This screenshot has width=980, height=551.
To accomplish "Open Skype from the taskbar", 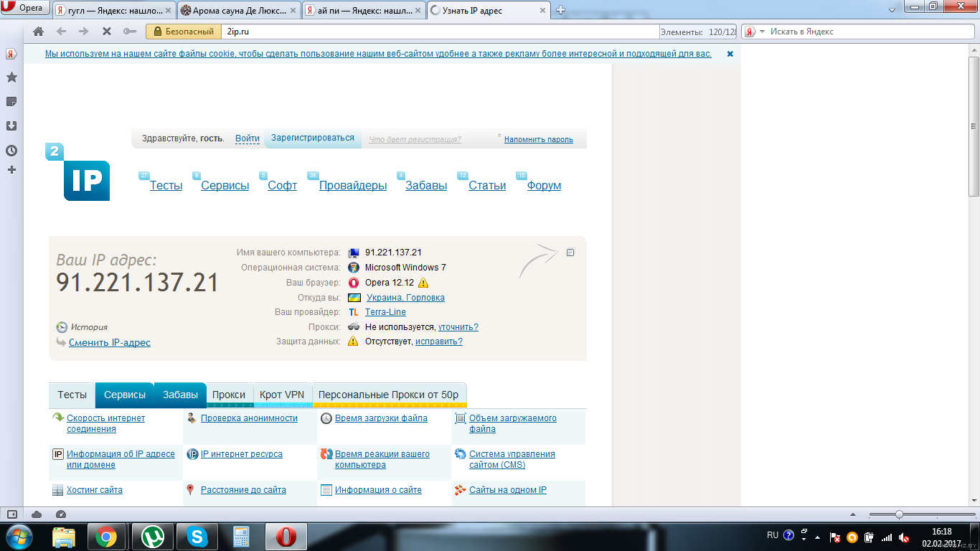I will [x=197, y=537].
